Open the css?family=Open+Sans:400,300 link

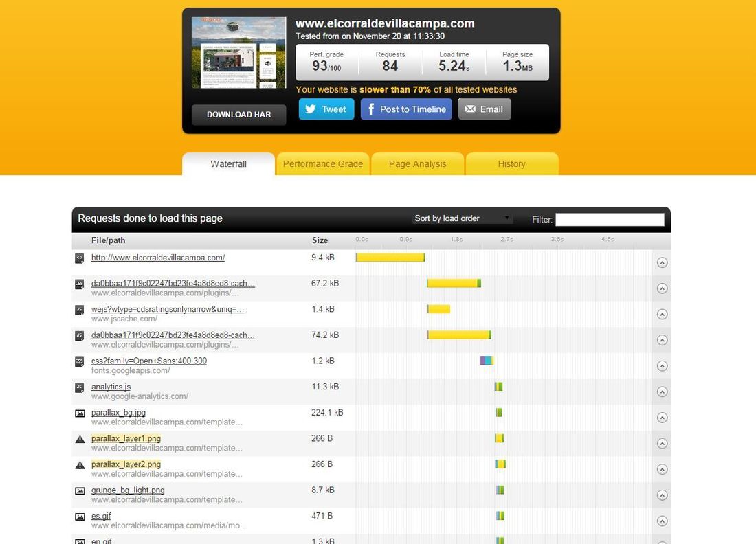(x=149, y=361)
